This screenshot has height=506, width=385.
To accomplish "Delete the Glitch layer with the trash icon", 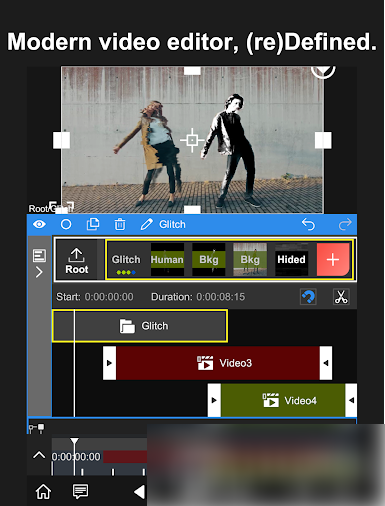I will (x=120, y=224).
